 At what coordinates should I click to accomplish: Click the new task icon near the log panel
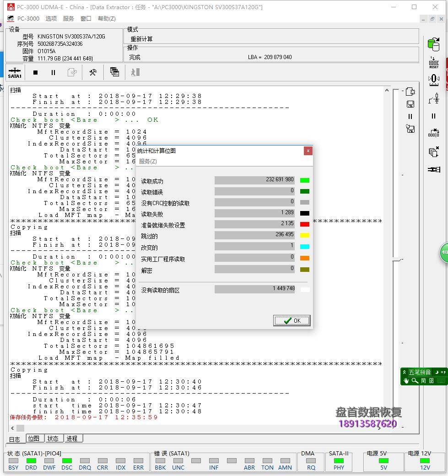pos(410,92)
